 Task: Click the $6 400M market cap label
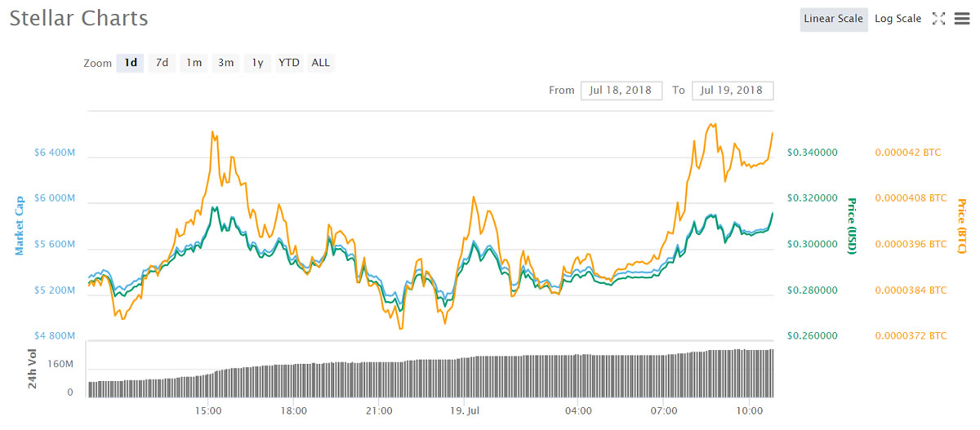[55, 153]
